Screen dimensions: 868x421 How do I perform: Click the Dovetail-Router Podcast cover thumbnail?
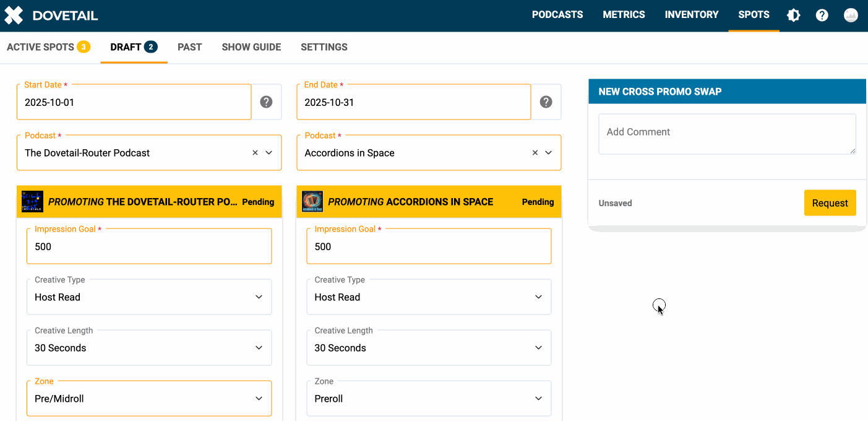click(x=32, y=202)
